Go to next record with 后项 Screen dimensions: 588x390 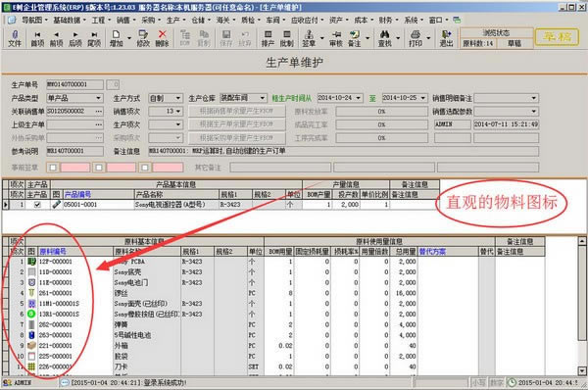(x=75, y=38)
